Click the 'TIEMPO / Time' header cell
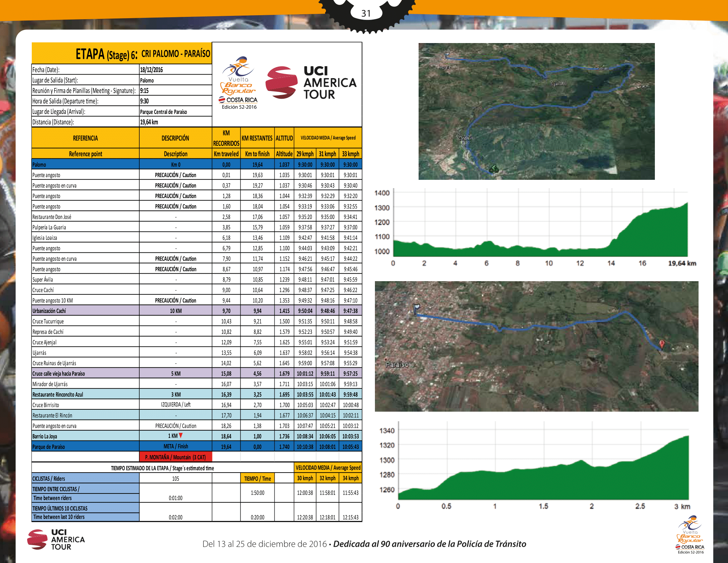Image resolution: width=728 pixels, height=563 pixels. 257,479
